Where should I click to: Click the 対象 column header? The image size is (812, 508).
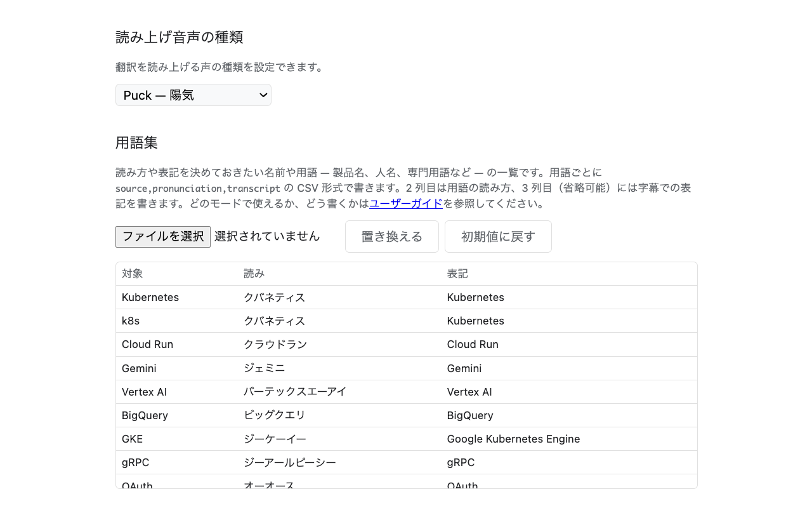133,274
